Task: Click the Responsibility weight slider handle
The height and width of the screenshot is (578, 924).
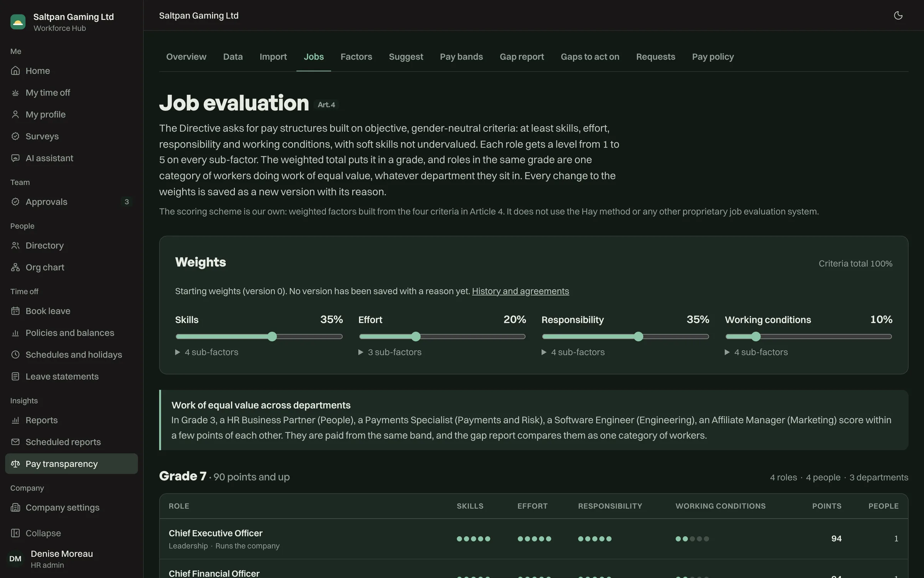Action: tap(638, 336)
